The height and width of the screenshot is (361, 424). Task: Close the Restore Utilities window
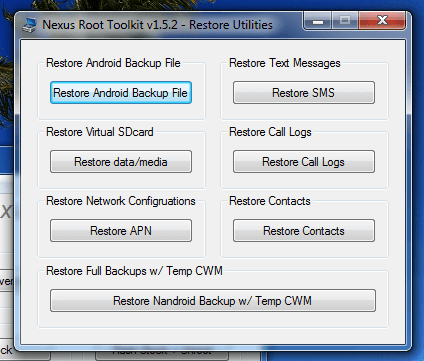click(382, 21)
